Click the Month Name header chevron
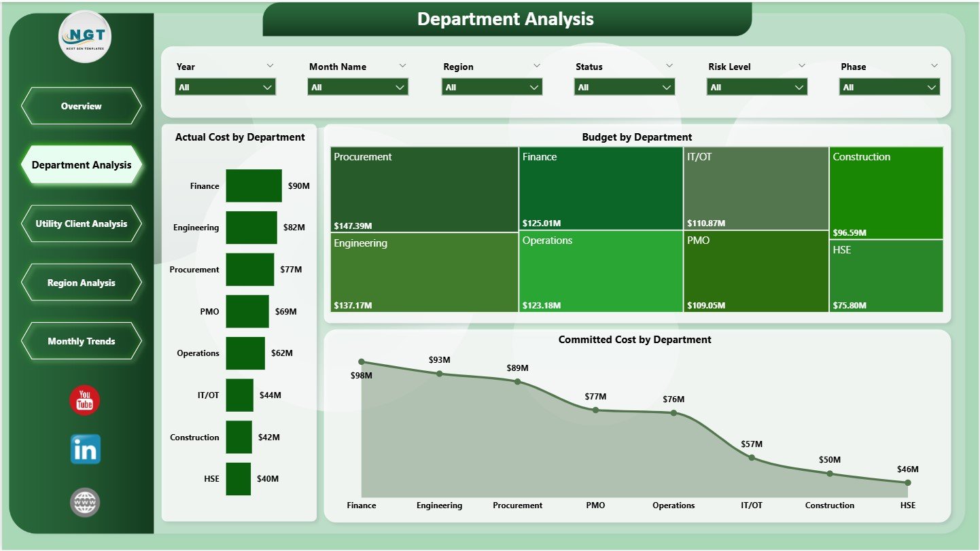 (403, 66)
